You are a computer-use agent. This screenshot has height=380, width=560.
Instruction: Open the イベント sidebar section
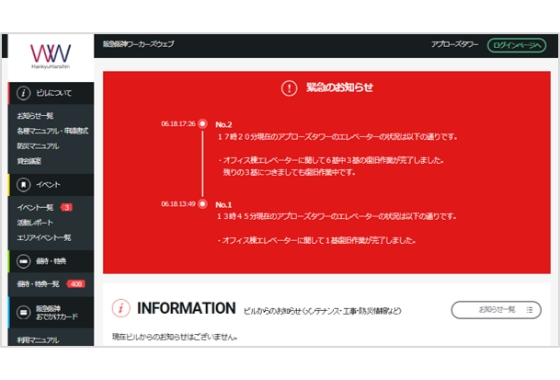(x=51, y=185)
